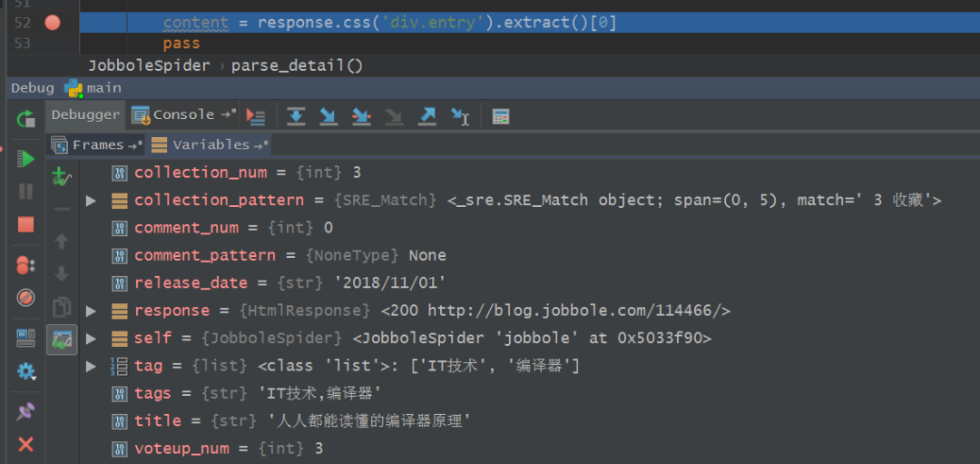Open debugger settings gear menu
The width and height of the screenshot is (980, 464).
pyautogui.click(x=25, y=371)
